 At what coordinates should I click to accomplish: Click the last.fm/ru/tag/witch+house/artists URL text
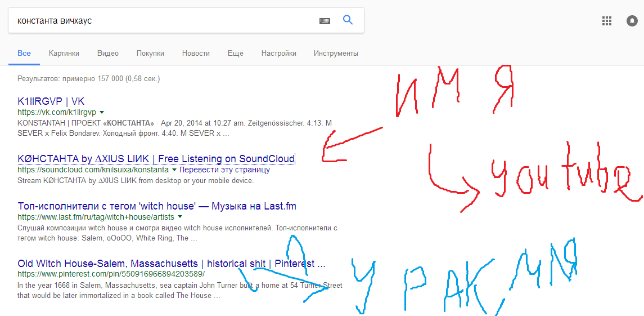tap(96, 217)
